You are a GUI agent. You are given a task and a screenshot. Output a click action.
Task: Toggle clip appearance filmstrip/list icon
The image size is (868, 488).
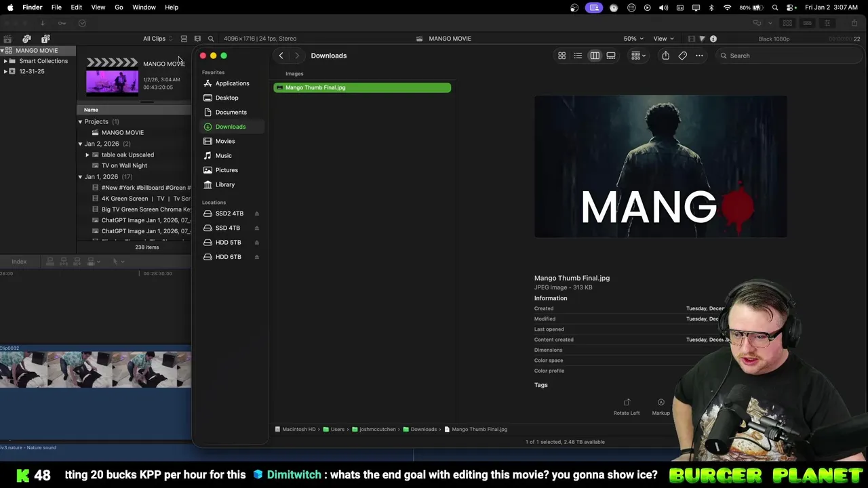pyautogui.click(x=184, y=39)
